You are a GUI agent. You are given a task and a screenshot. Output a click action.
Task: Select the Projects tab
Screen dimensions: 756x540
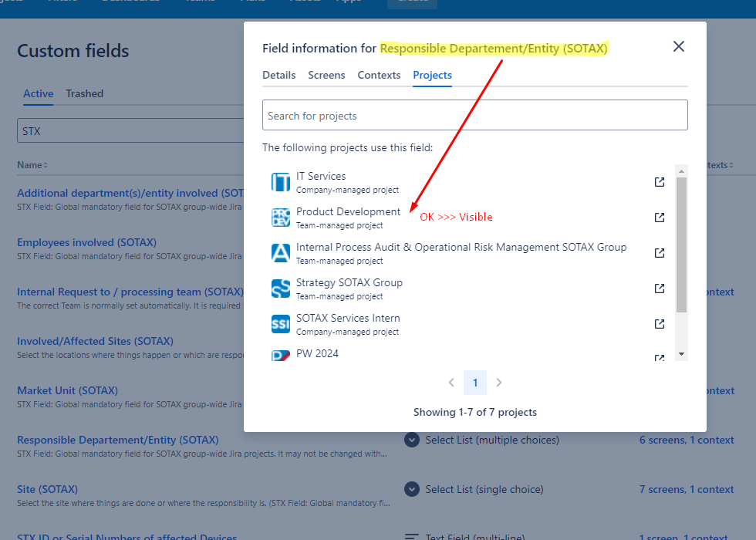click(432, 76)
